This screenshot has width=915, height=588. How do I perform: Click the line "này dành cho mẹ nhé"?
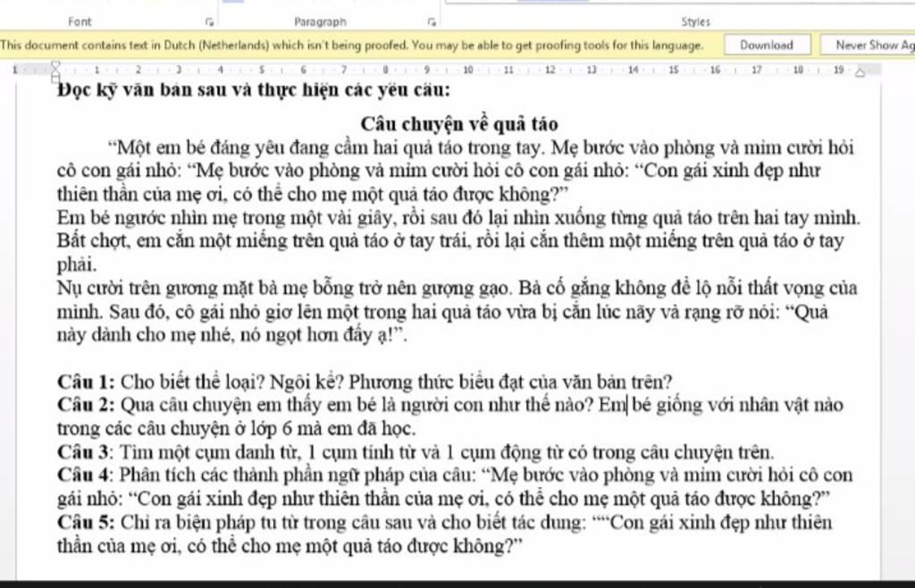pyautogui.click(x=232, y=335)
